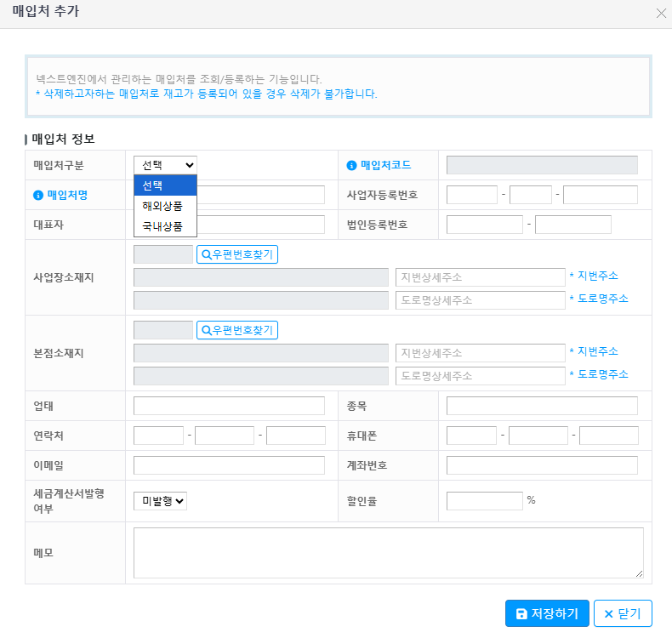Focus the 이메일 input field
This screenshot has width=672, height=638.
(x=229, y=465)
